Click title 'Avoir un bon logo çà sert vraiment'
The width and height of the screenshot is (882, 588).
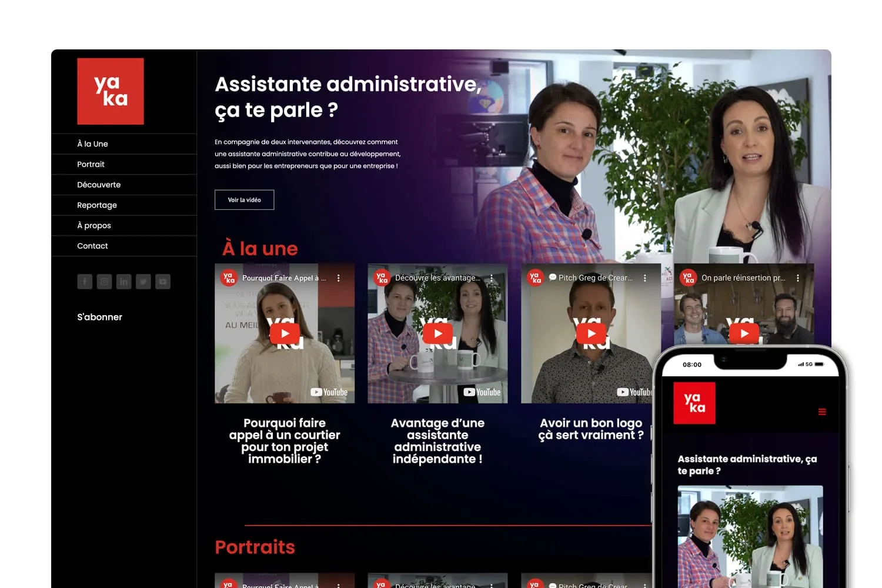tap(591, 429)
